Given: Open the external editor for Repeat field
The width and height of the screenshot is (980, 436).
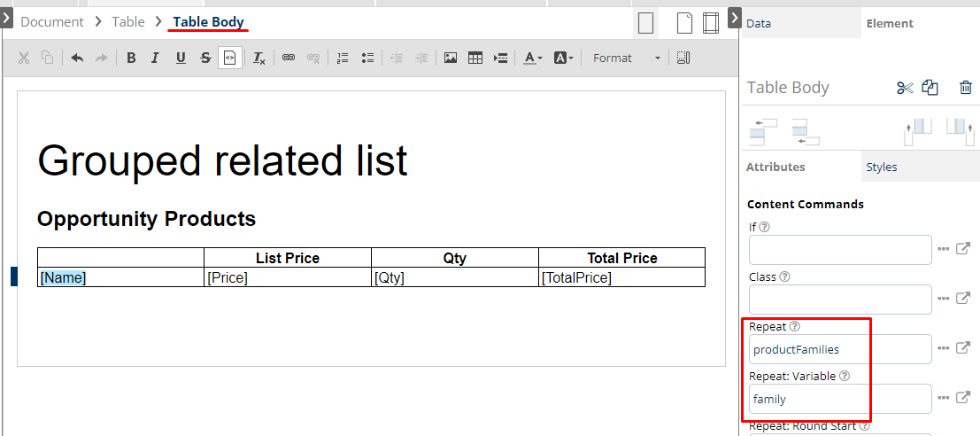Looking at the screenshot, I should tap(963, 348).
